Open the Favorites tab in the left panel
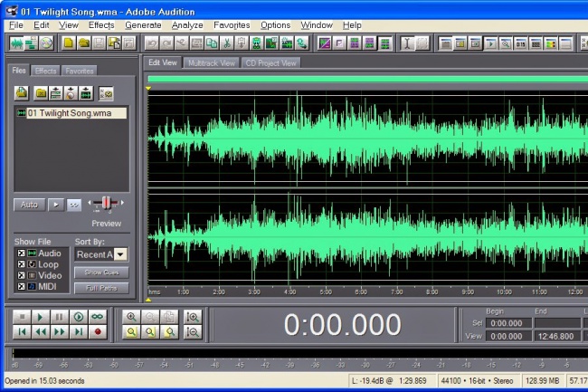The image size is (588, 392). coord(79,71)
